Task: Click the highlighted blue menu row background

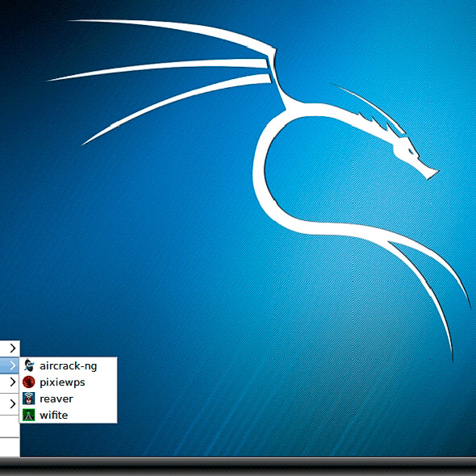Action: click(10, 365)
